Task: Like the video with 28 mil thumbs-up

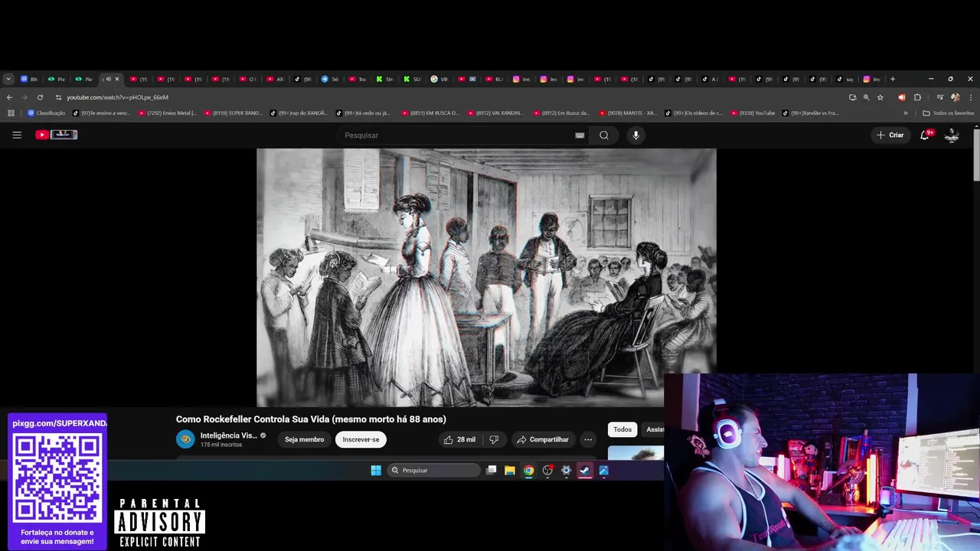Action: pos(459,439)
